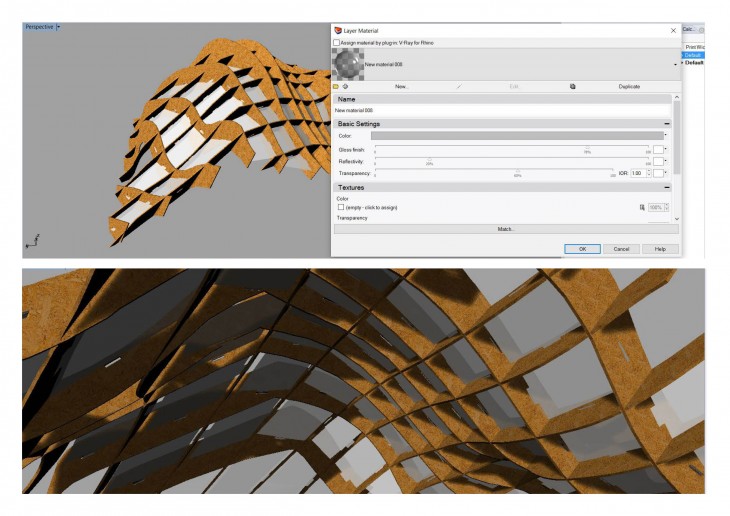Check the empty color texture checkbox
This screenshot has width=730, height=516.
point(341,207)
